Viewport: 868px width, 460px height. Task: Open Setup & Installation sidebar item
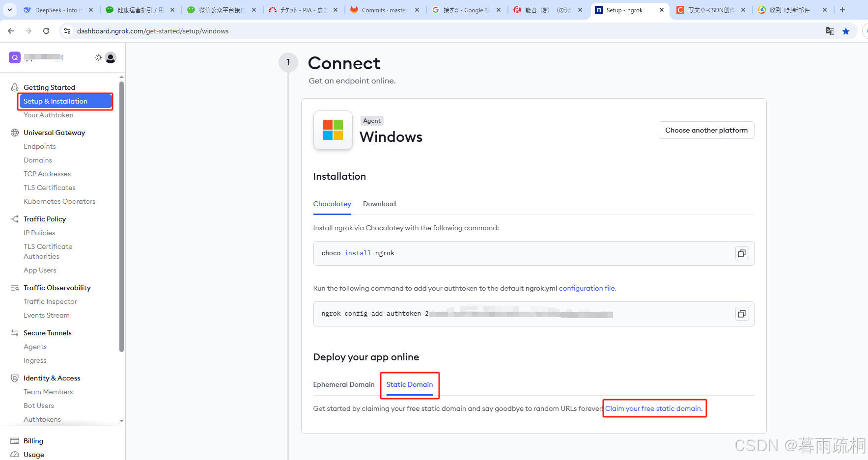coord(66,101)
